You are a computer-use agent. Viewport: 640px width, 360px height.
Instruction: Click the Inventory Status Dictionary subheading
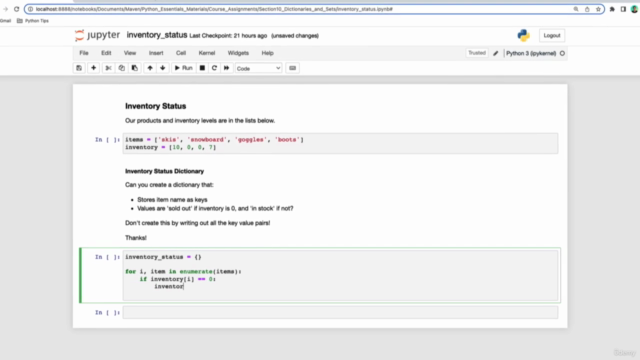[x=164, y=171]
